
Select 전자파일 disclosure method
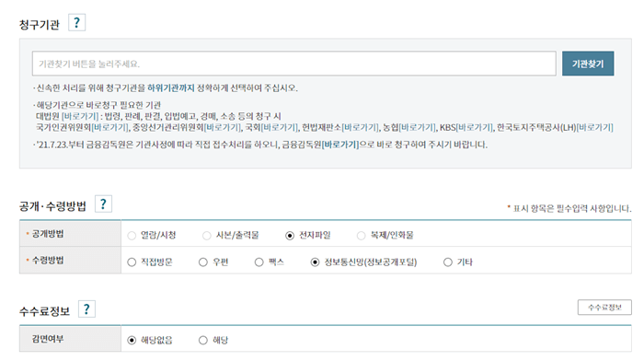pos(290,236)
